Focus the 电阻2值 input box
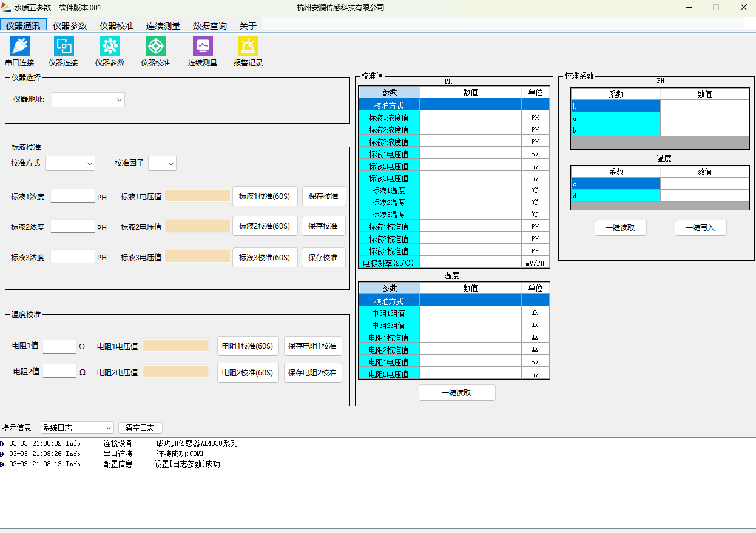 pyautogui.click(x=59, y=371)
